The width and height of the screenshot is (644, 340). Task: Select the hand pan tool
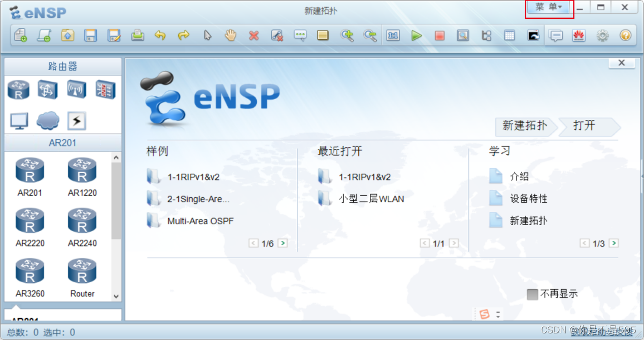tap(231, 36)
